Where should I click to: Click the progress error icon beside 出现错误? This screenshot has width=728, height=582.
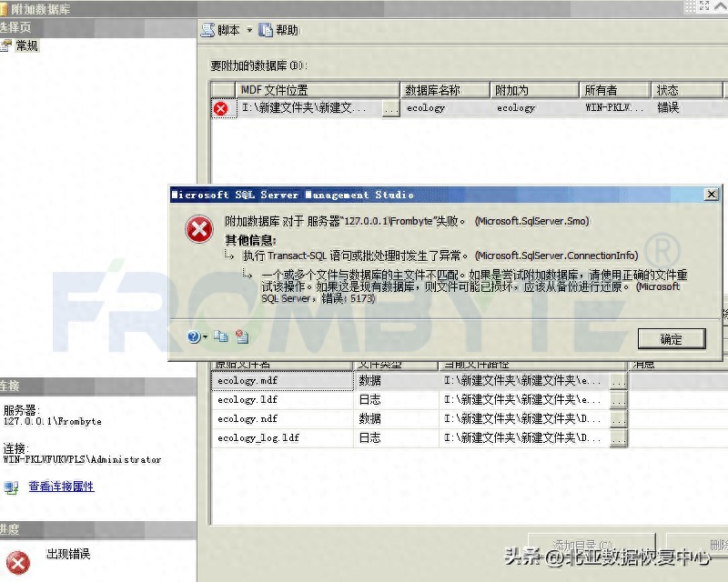click(x=18, y=563)
